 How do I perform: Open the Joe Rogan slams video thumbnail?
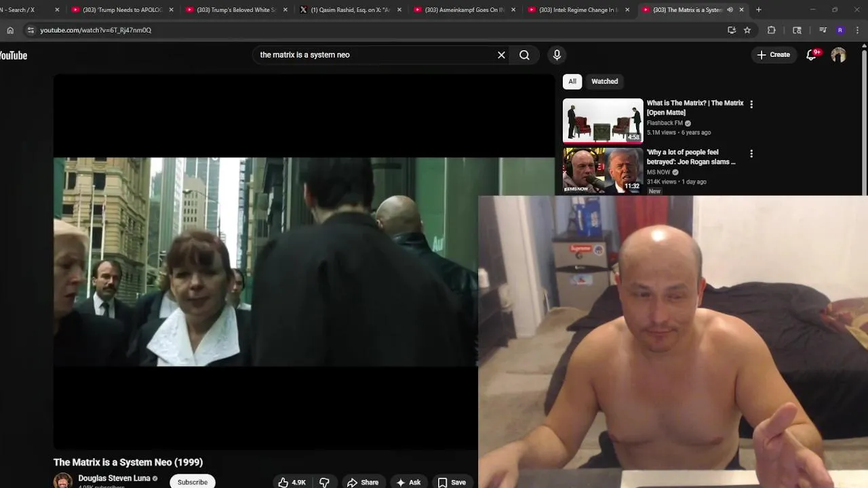point(603,171)
